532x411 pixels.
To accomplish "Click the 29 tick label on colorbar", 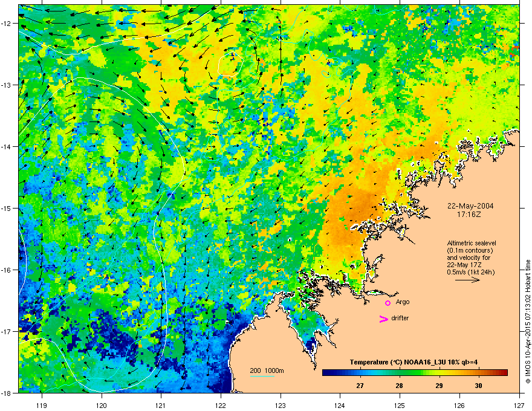I will tap(439, 386).
